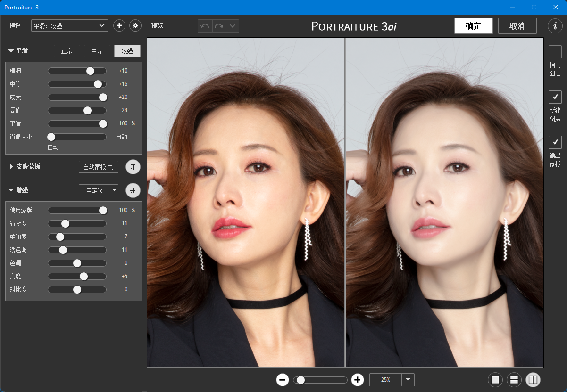Zoom in with the plus icon below the preview
This screenshot has height=392, width=567.
358,379
